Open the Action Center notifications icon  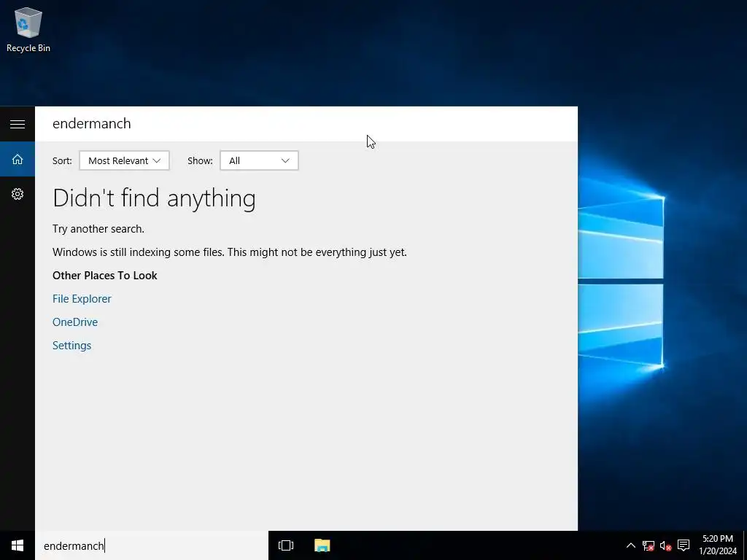coord(684,545)
